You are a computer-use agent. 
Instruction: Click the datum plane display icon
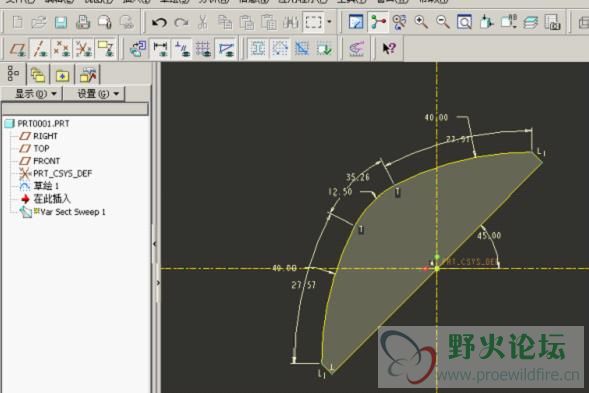[x=18, y=49]
